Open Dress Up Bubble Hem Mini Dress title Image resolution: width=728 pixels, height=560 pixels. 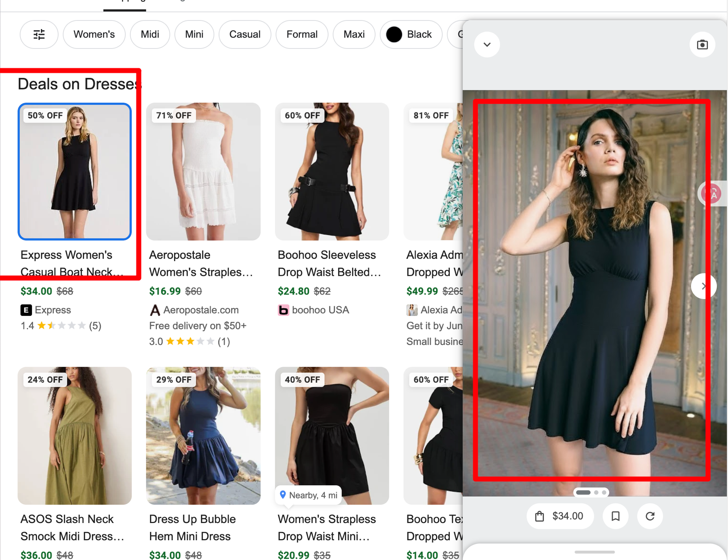(x=192, y=528)
